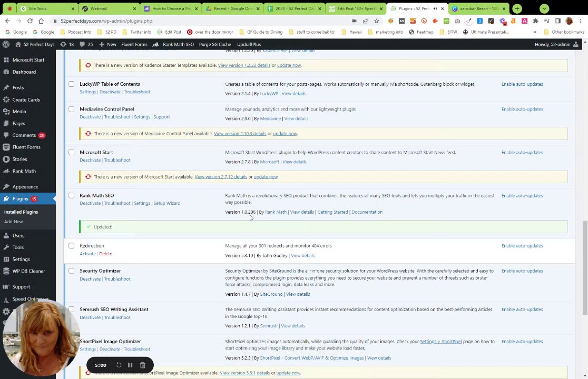Open a new browser tab with plus button
This screenshot has height=379, width=588.
[517, 8]
